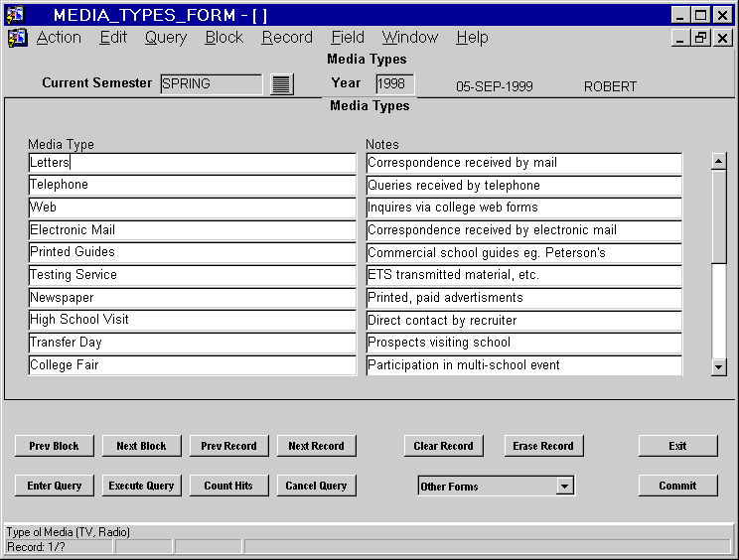
Task: Open the Block menu
Action: (x=223, y=37)
